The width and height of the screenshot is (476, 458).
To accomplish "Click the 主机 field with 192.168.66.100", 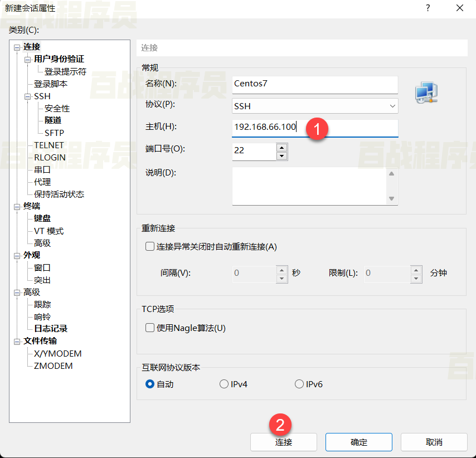I will 315,128.
